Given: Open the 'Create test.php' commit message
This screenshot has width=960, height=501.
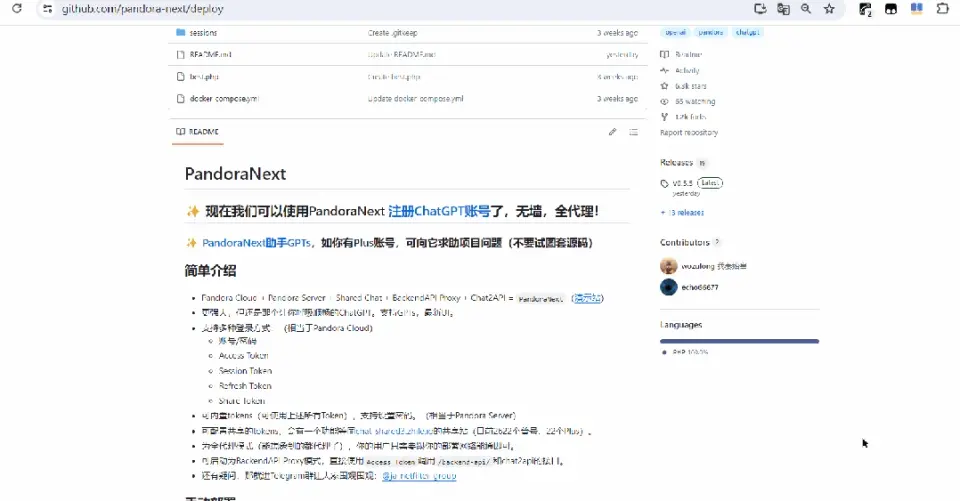Looking at the screenshot, I should 394,77.
